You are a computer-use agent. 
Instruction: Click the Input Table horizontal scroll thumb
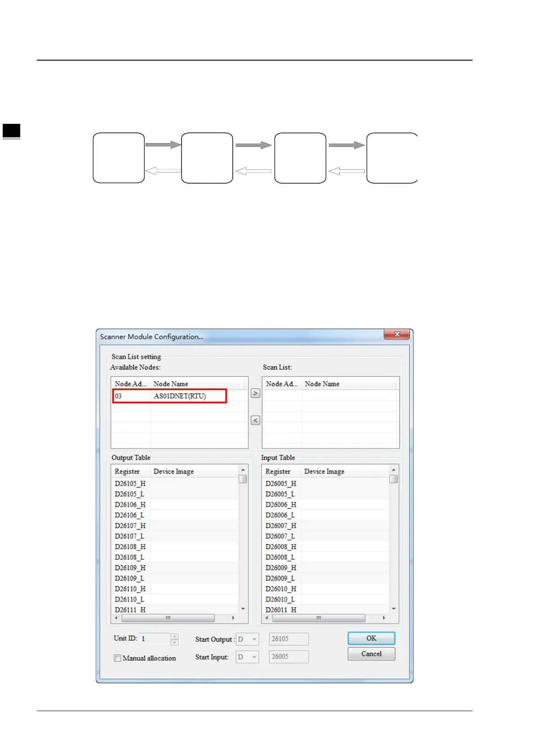tap(318, 618)
